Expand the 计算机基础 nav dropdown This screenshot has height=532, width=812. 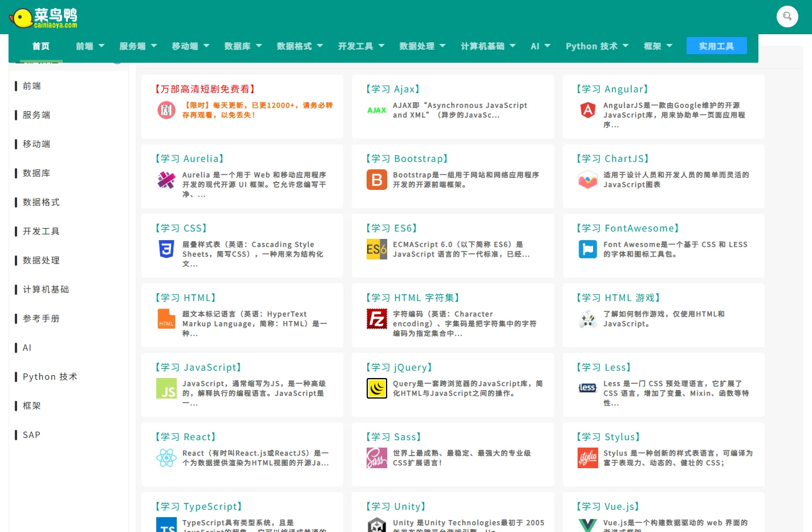(488, 46)
